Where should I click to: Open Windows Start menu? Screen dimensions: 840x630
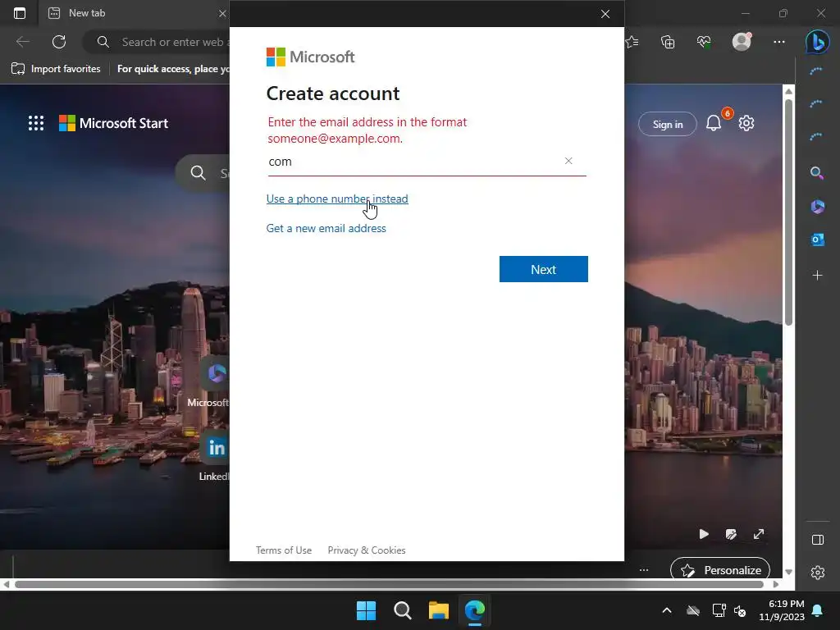pos(367,610)
